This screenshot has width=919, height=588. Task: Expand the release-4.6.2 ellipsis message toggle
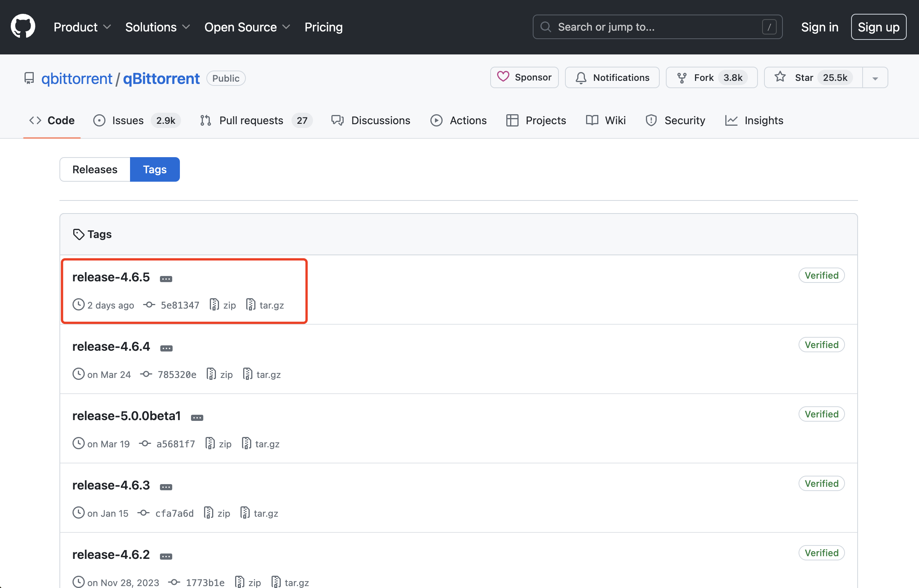166,556
